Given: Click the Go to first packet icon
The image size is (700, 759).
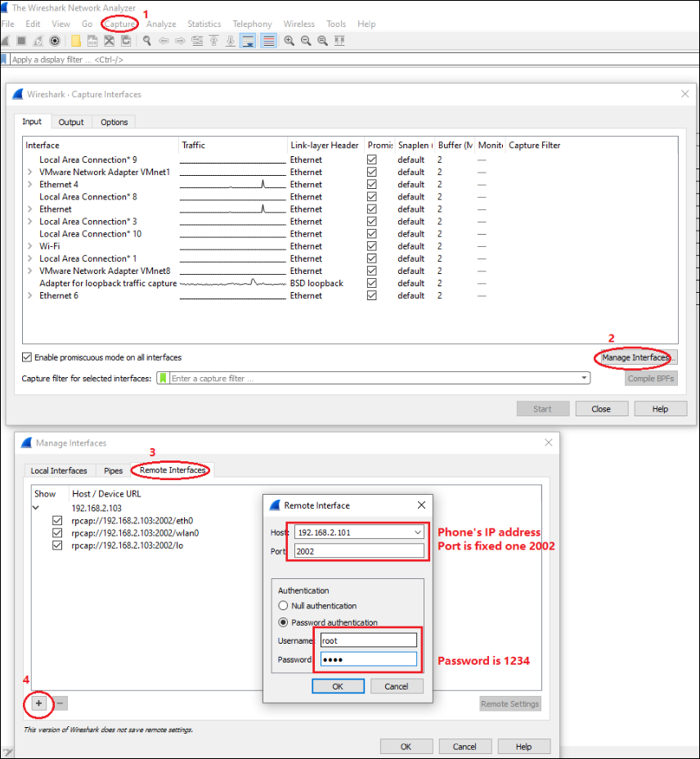Looking at the screenshot, I should click(214, 41).
